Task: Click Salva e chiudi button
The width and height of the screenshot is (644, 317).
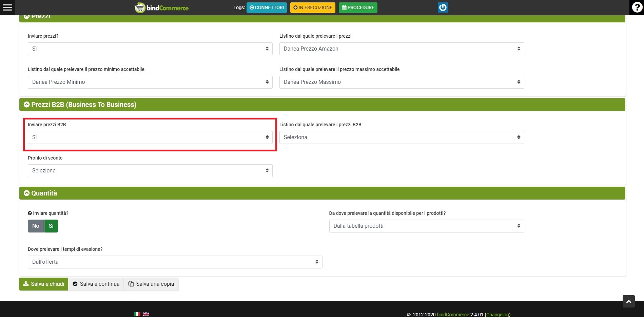Action: point(44,284)
